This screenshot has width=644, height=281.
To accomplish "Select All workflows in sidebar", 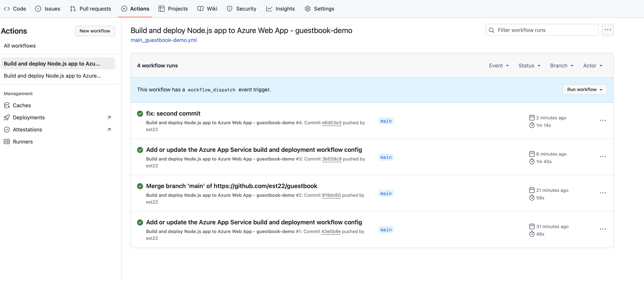I will (x=20, y=46).
